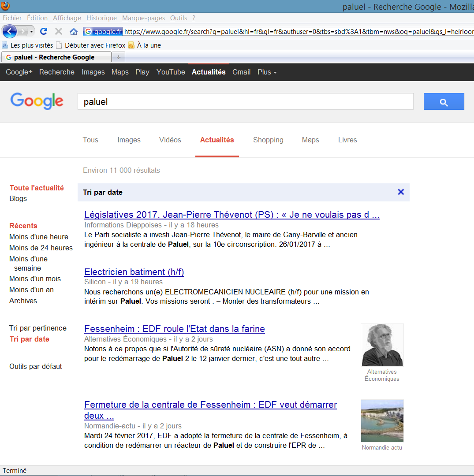474x476 pixels.
Task: Switch to the Shopping results tab
Action: point(268,140)
